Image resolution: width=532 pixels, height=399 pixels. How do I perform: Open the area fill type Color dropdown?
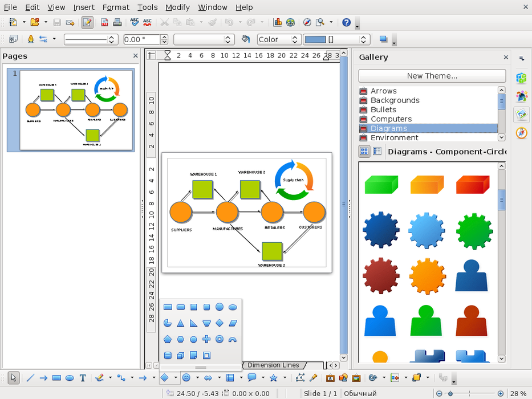[295, 40]
